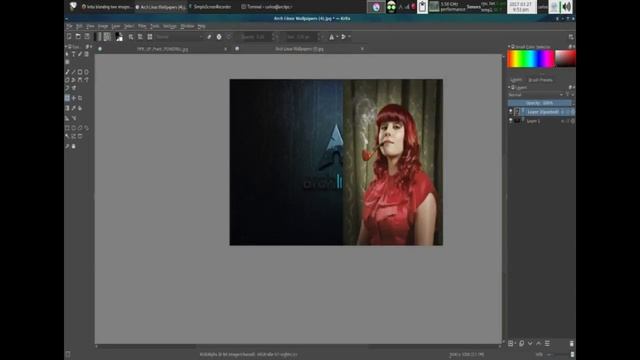The image size is (640, 360).
Task: Click the toolbar brush Size slider
Action: [301, 37]
